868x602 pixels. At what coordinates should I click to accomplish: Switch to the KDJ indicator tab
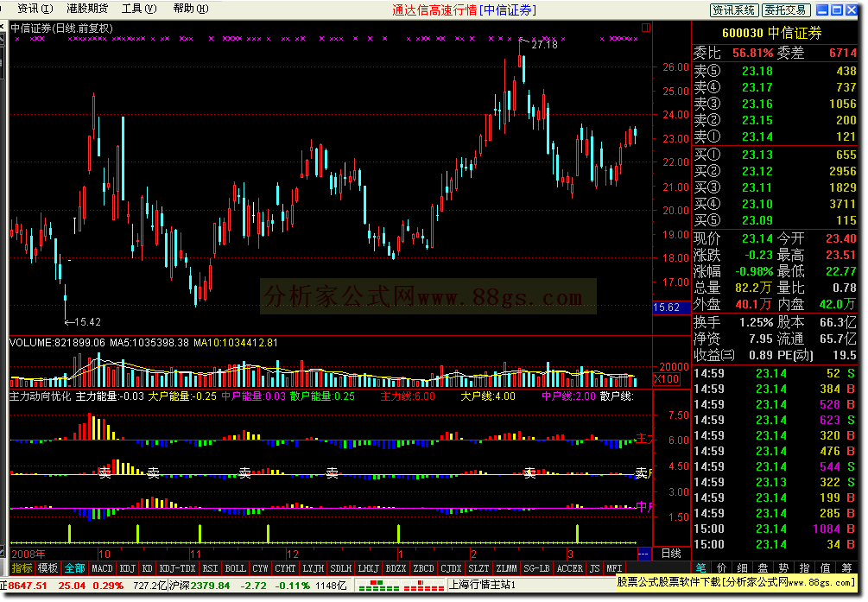128,568
